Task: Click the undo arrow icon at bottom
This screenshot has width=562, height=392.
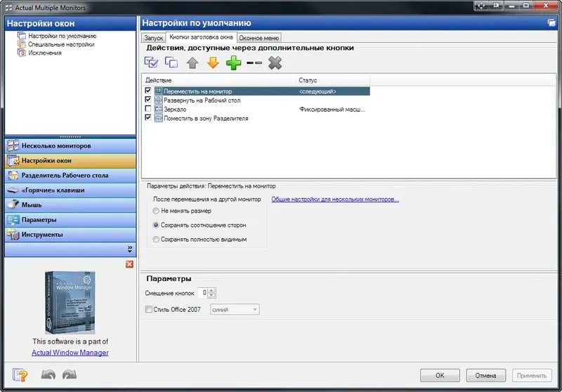Action: [x=48, y=374]
